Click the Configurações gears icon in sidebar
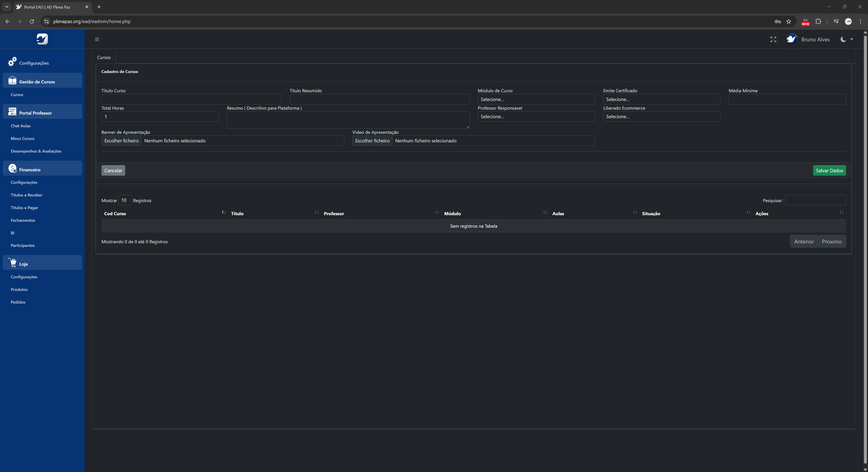The width and height of the screenshot is (868, 472). [x=12, y=62]
